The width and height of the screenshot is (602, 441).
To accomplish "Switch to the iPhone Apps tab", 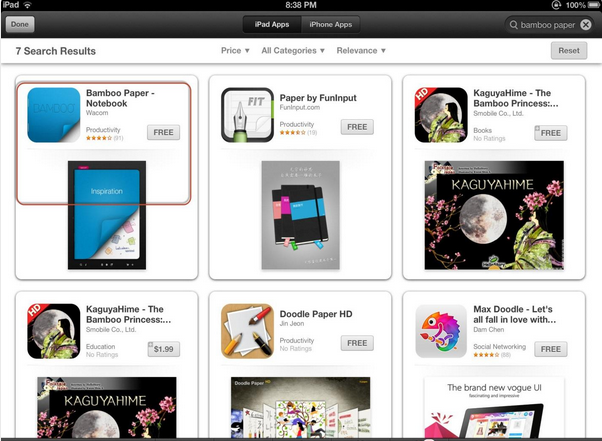I will click(x=331, y=25).
